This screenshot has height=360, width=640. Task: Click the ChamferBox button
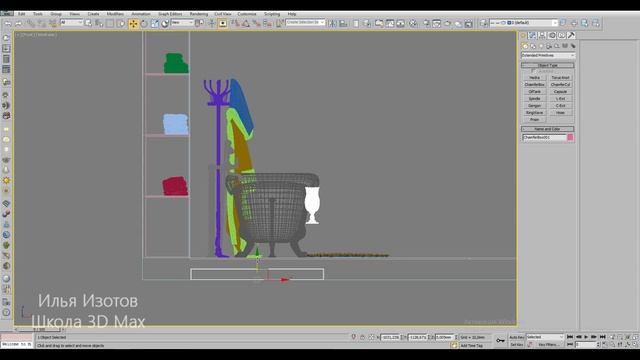click(x=534, y=84)
